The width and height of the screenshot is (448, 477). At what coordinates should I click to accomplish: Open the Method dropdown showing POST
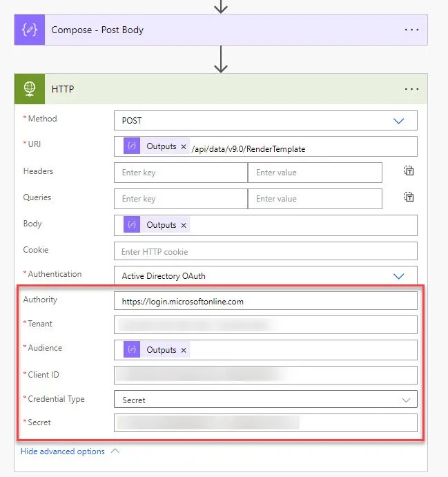[x=266, y=121]
